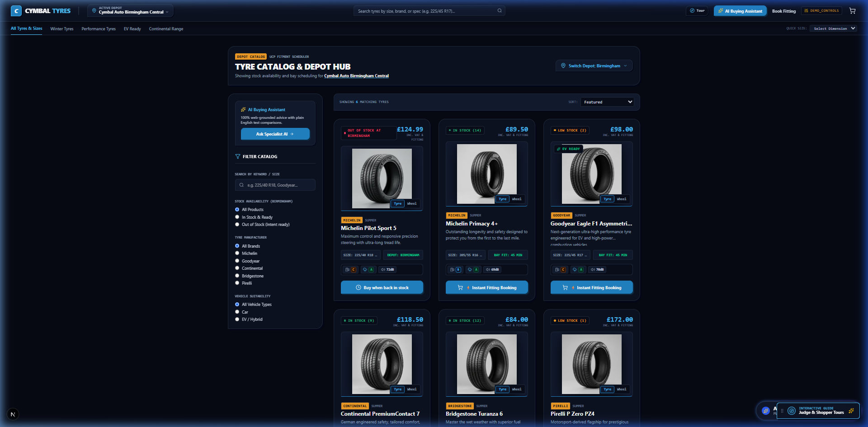Open AI Buying Assistant in header

(x=740, y=11)
